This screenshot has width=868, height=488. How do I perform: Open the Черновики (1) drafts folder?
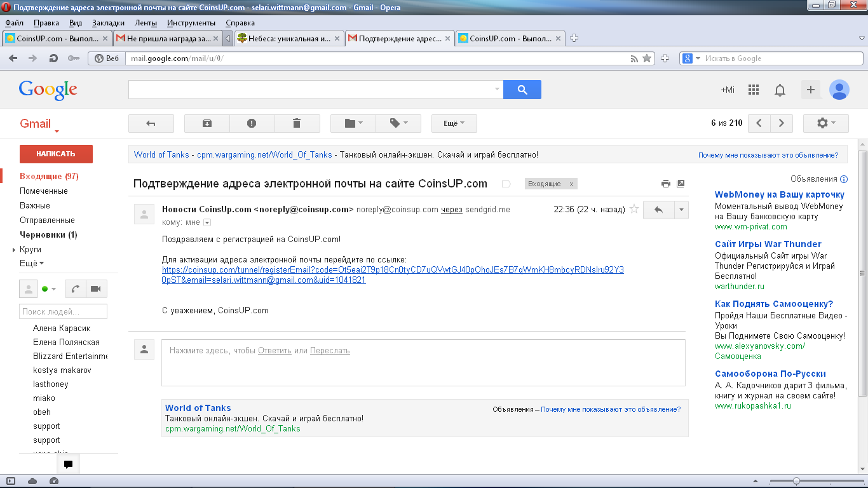(x=48, y=234)
